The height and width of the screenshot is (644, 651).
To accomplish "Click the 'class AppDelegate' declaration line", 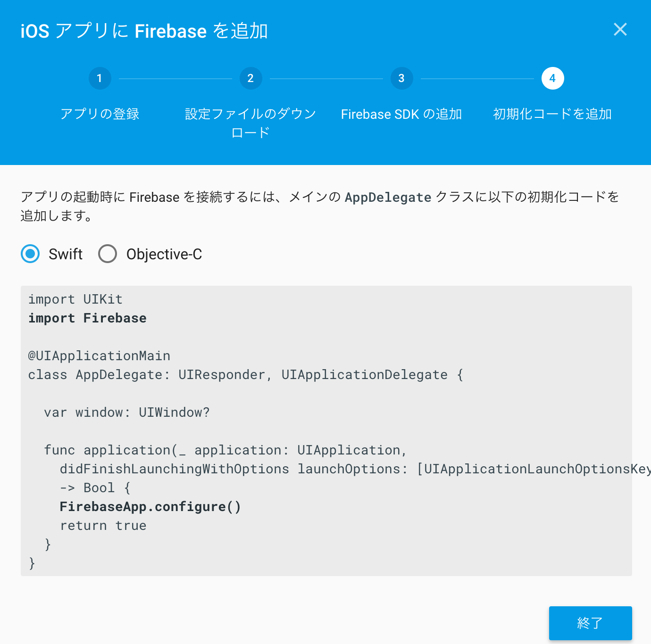I will pyautogui.click(x=246, y=375).
